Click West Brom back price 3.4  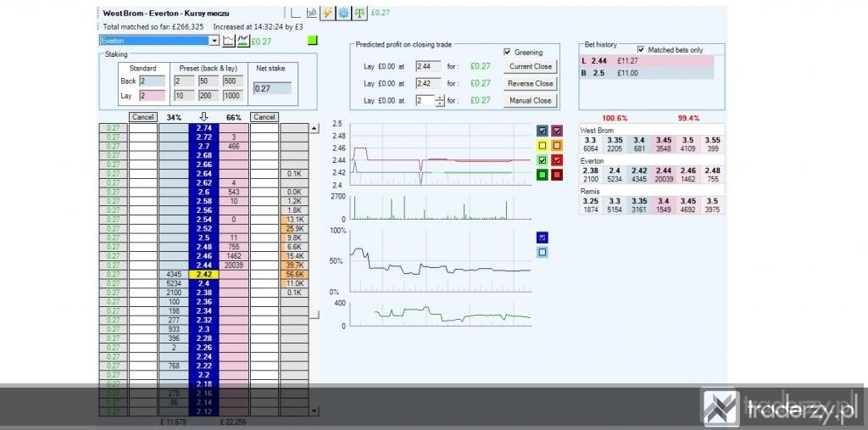(x=639, y=144)
